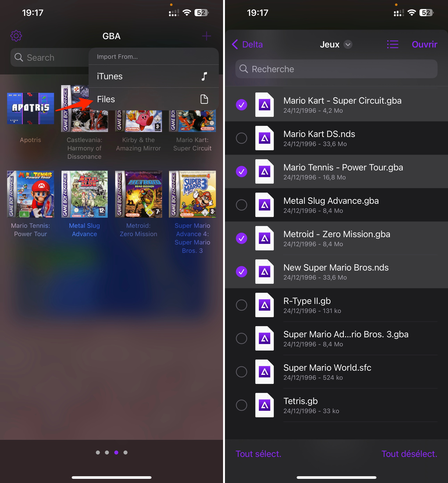Select iTunes music note icon in import menu
Viewport: 448px width, 483px height.
[204, 76]
